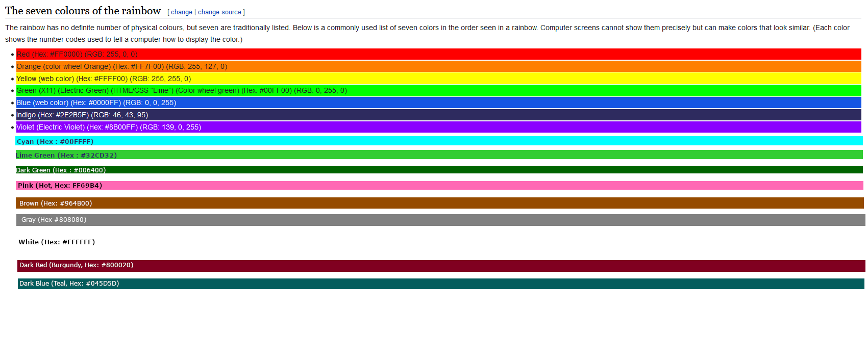Viewport: 868px width, 357px height.
Task: Click the Blue #0000FF color bar
Action: tap(439, 103)
